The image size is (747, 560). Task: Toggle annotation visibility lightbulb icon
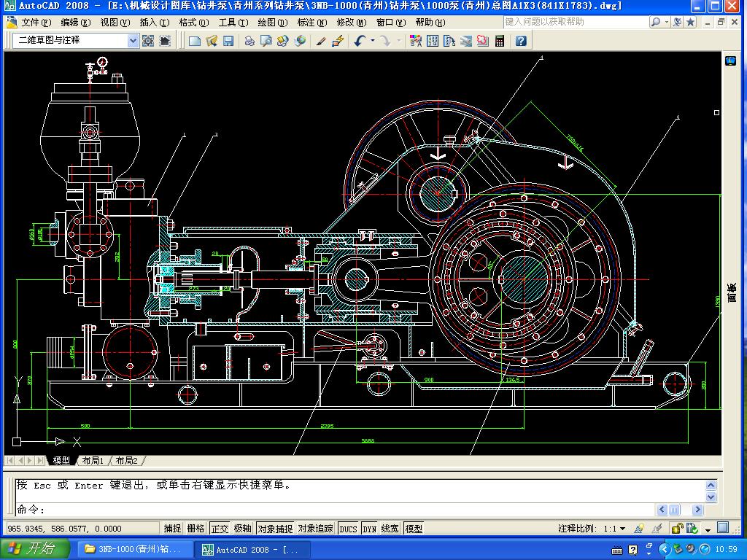tap(639, 528)
